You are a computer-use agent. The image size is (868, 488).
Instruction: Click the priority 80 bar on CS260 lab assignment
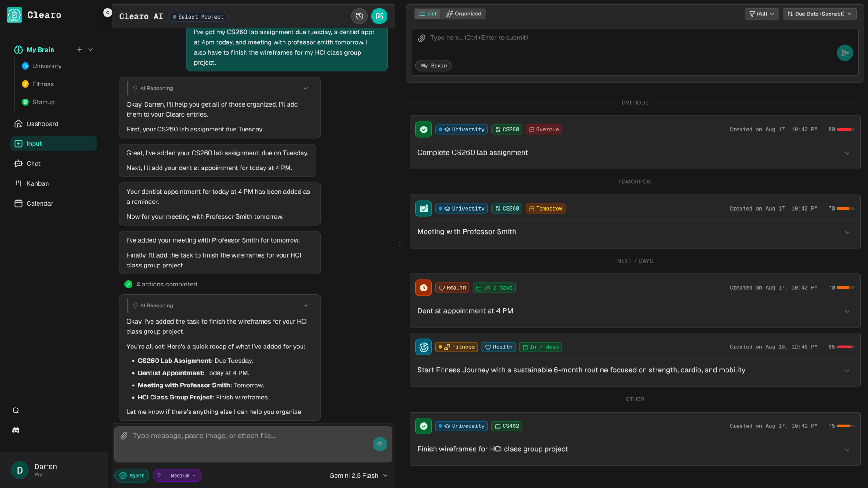click(x=845, y=130)
